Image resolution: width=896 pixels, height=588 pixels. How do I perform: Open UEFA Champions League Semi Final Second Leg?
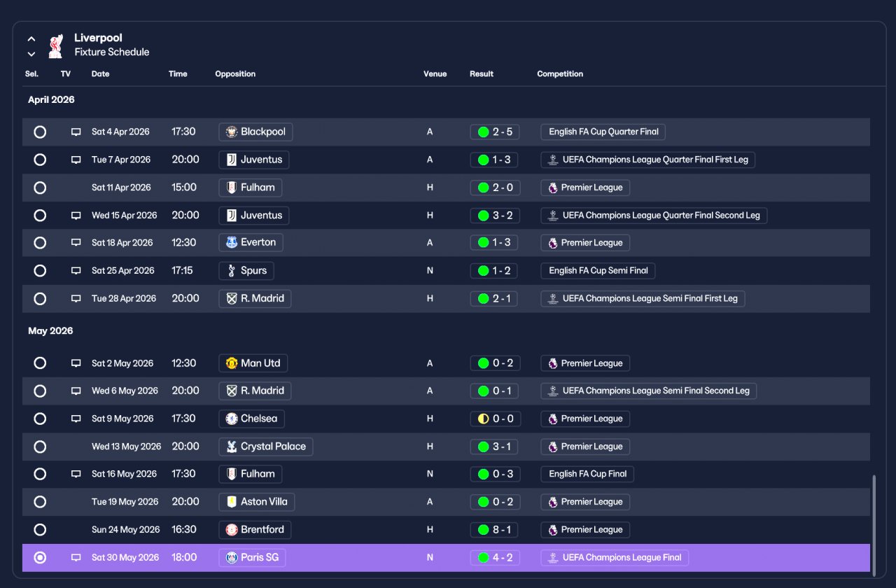click(648, 391)
